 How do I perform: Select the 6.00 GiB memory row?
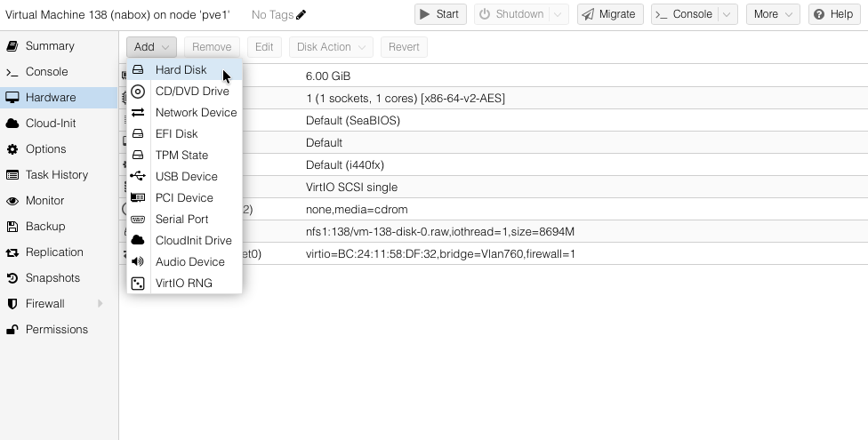point(494,76)
